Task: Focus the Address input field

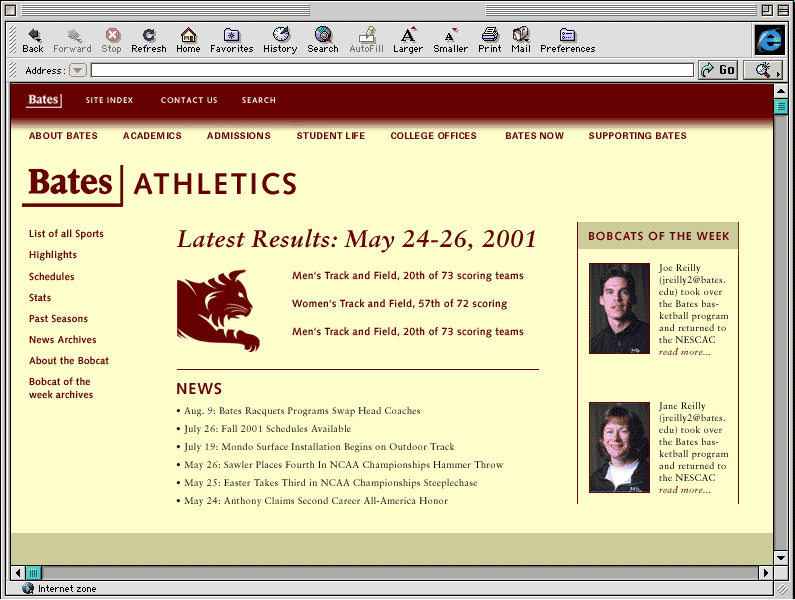Action: (392, 70)
